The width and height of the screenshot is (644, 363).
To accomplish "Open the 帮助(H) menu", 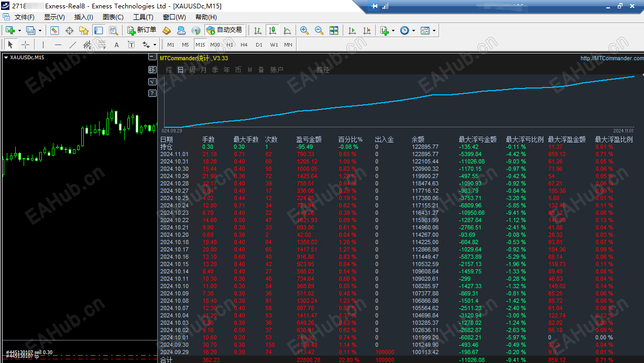I will click(x=206, y=17).
